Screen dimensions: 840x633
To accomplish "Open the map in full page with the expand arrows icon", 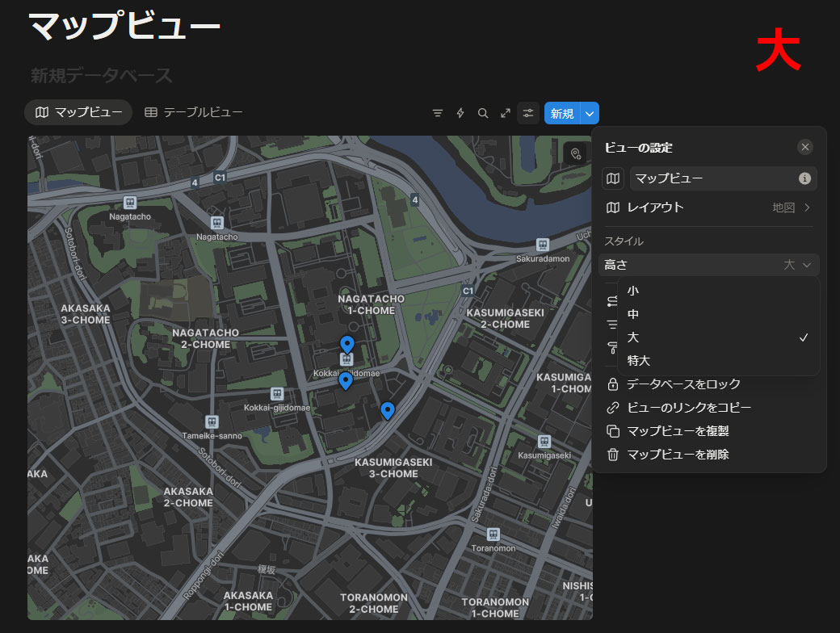I will (506, 114).
